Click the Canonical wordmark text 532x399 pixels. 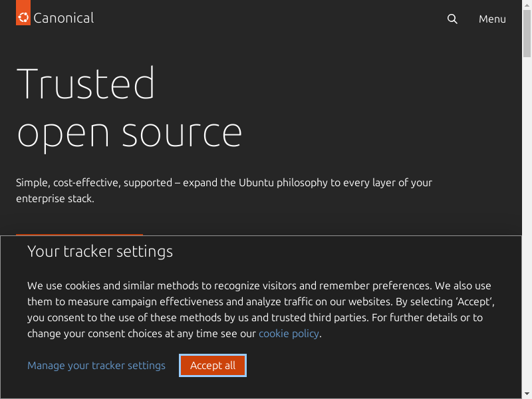click(64, 19)
